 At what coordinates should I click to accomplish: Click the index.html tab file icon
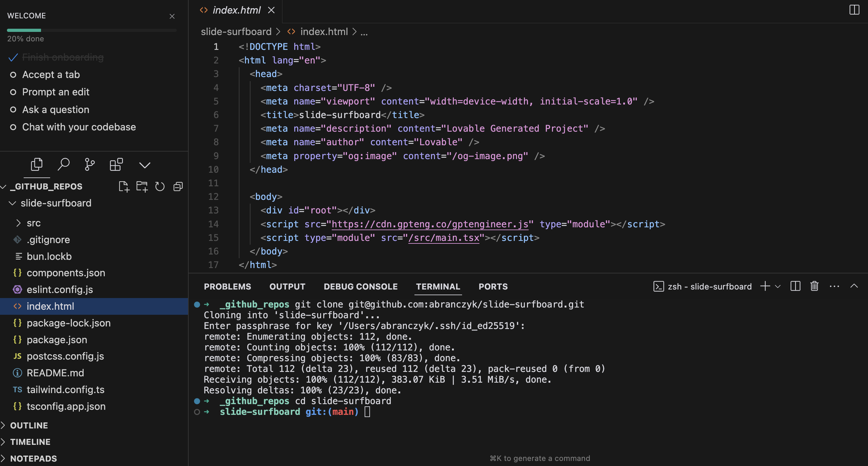[203, 10]
